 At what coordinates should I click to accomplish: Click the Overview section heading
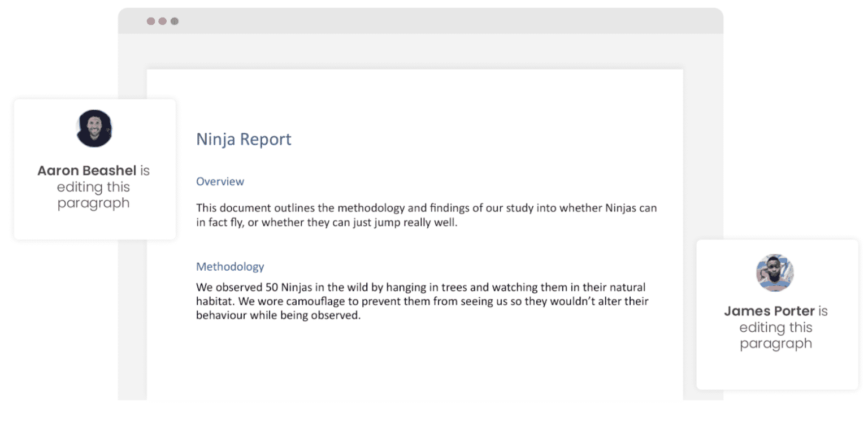click(220, 181)
